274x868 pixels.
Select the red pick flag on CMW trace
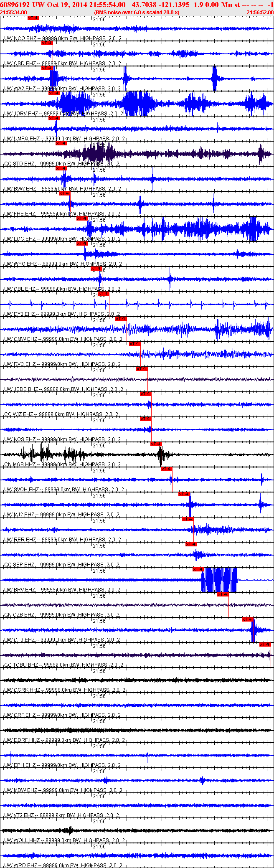tap(121, 319)
